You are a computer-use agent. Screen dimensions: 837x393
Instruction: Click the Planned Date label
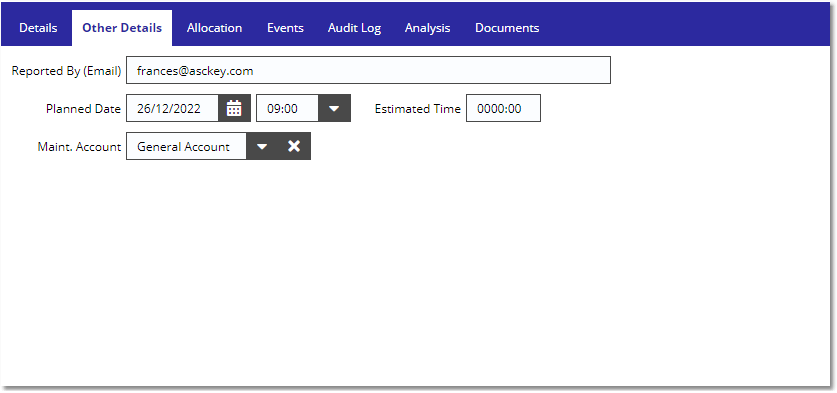(x=84, y=109)
